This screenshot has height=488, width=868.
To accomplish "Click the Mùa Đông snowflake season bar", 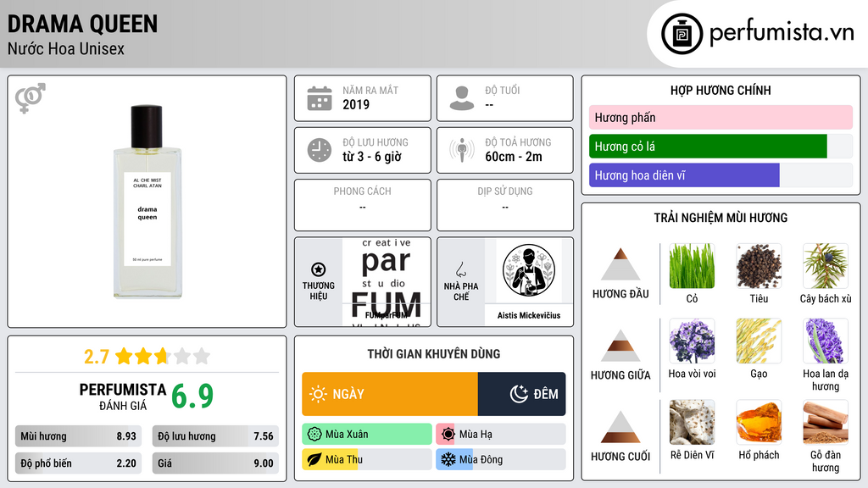I will click(500, 460).
